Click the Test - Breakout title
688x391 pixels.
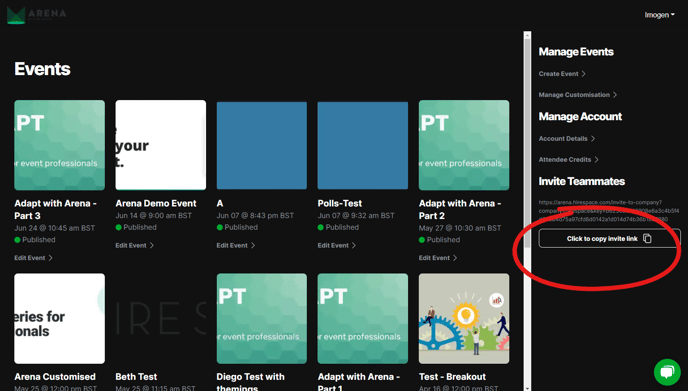pos(452,377)
